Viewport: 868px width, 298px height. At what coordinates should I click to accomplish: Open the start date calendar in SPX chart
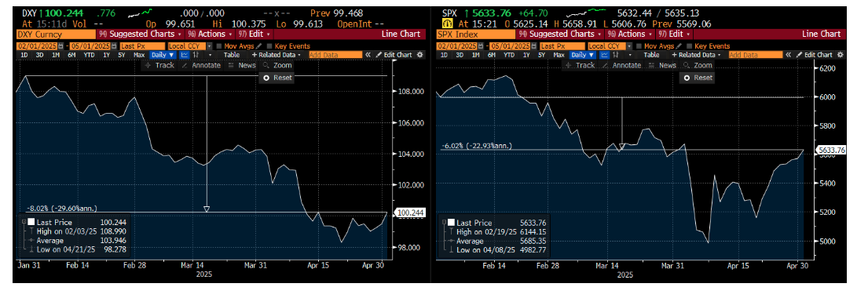[x=481, y=46]
